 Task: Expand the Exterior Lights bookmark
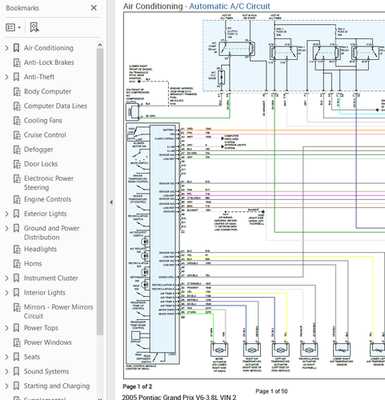[x=6, y=214]
